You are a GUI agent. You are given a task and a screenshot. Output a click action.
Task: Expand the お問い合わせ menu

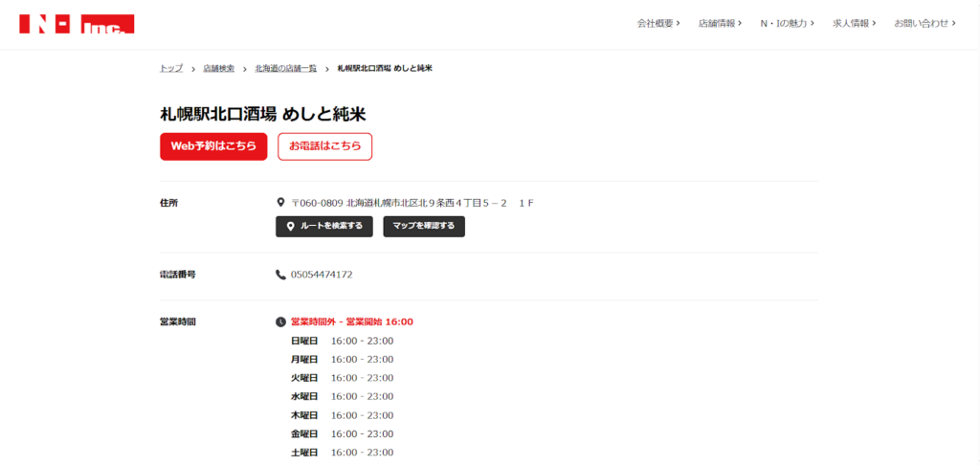coord(924,23)
